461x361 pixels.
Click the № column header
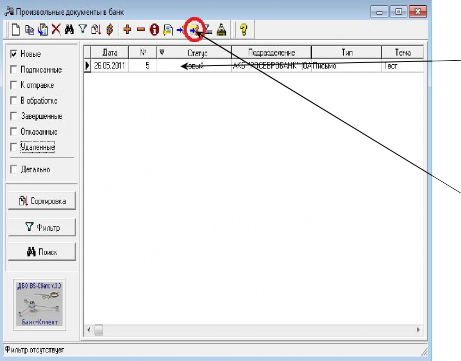tap(143, 52)
